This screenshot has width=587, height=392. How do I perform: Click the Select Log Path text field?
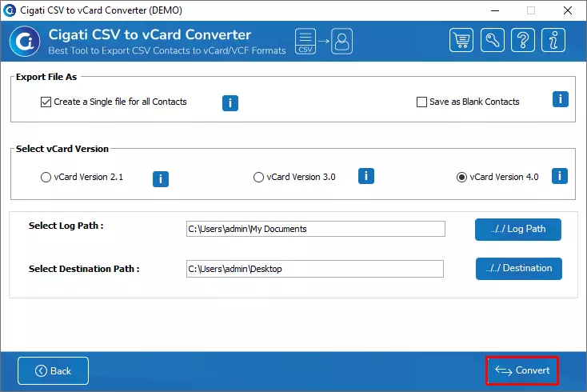click(x=316, y=229)
